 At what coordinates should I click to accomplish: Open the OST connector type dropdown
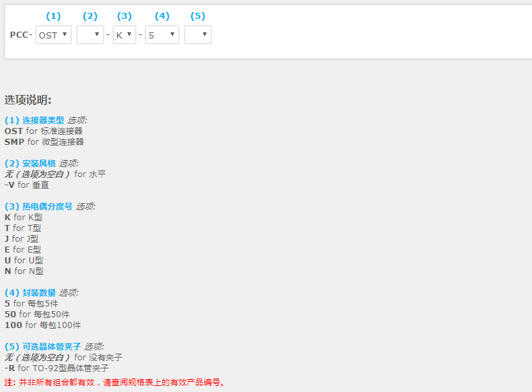[53, 35]
